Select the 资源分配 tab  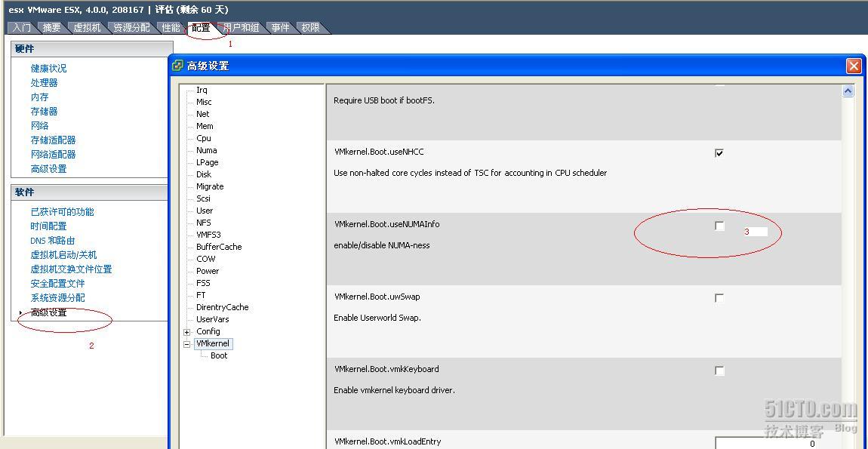131,28
